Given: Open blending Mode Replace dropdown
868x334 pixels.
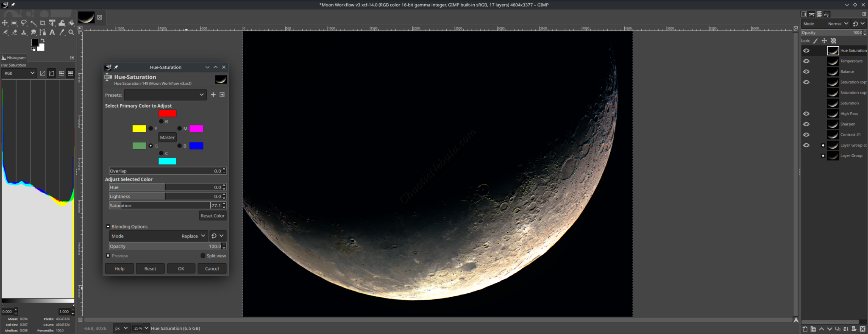Looking at the screenshot, I should tap(158, 236).
